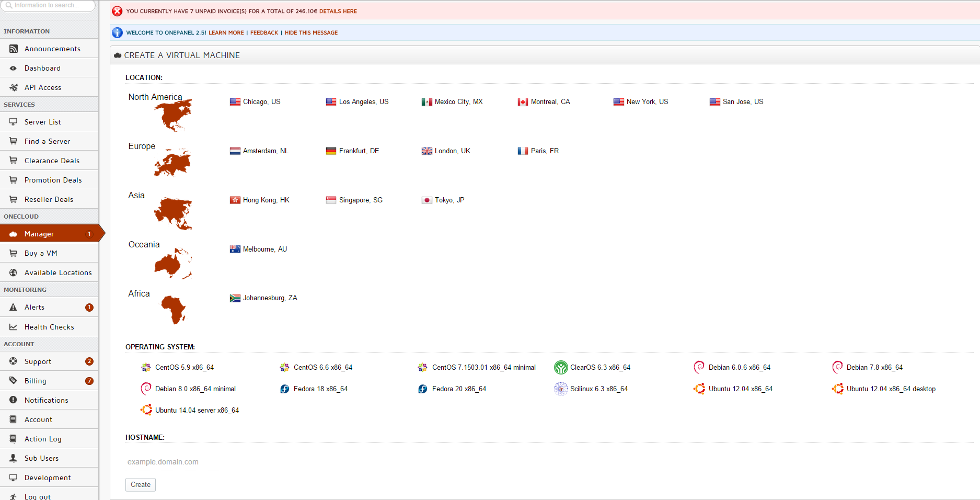
Task: Choose the Fedora 20 x86_64 icon
Action: pyautogui.click(x=423, y=389)
